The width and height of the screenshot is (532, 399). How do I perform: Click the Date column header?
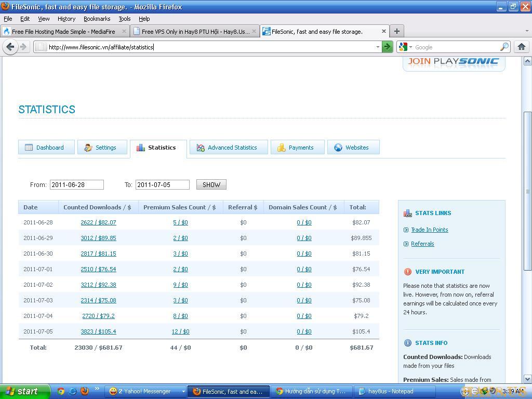tap(38, 207)
